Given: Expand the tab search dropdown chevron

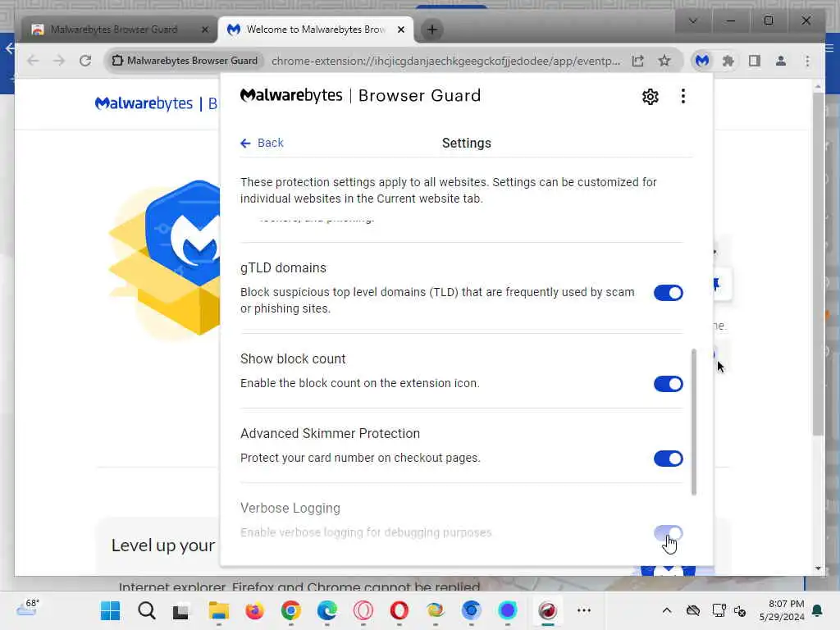Looking at the screenshot, I should [692, 21].
